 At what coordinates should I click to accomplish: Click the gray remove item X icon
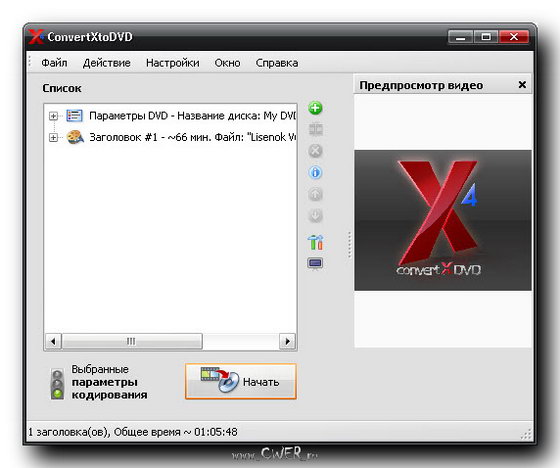click(x=315, y=151)
